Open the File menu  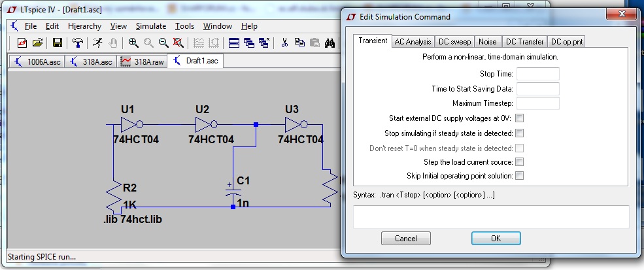tap(30, 26)
